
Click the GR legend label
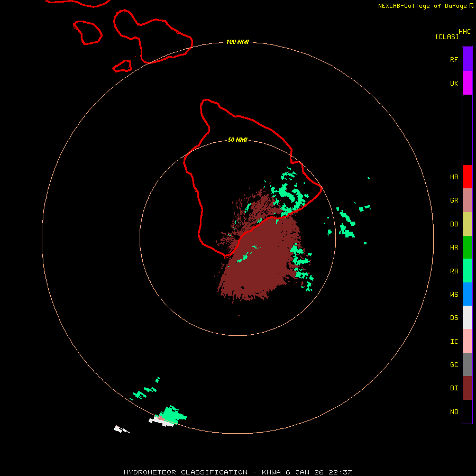click(x=454, y=200)
